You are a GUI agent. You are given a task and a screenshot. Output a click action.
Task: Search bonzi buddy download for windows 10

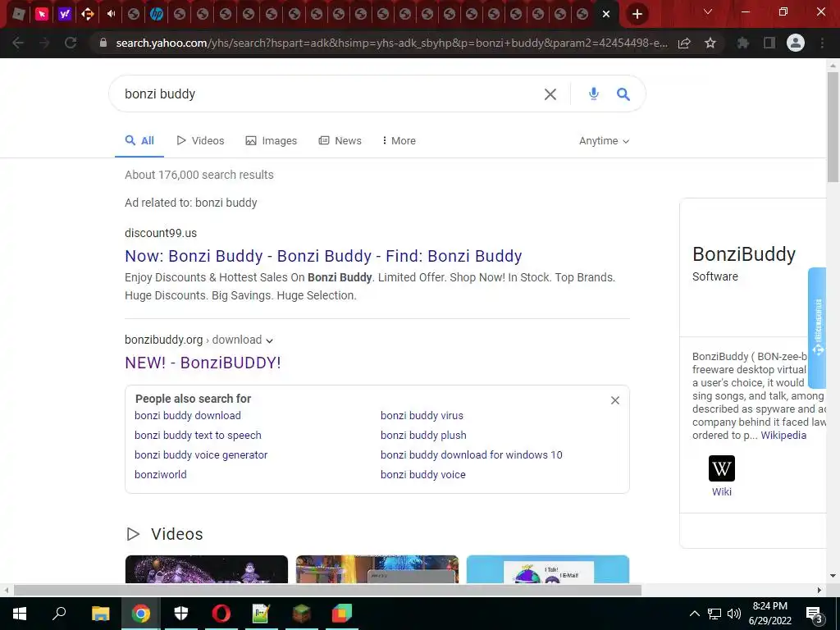(x=472, y=454)
